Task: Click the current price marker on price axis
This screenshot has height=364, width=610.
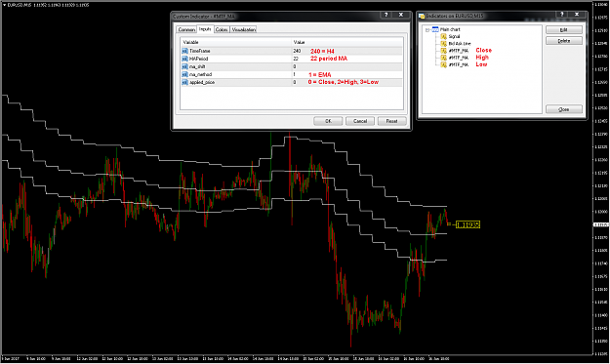Action: [x=601, y=224]
